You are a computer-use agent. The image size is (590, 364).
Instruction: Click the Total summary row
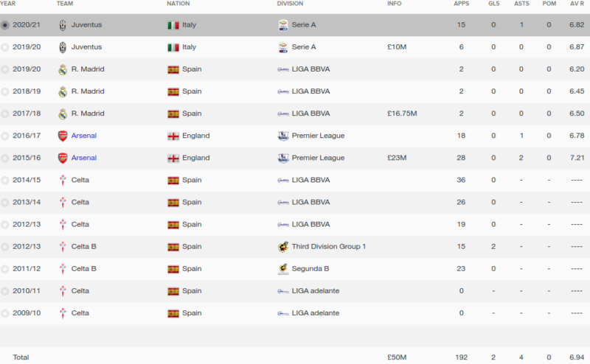pos(295,357)
